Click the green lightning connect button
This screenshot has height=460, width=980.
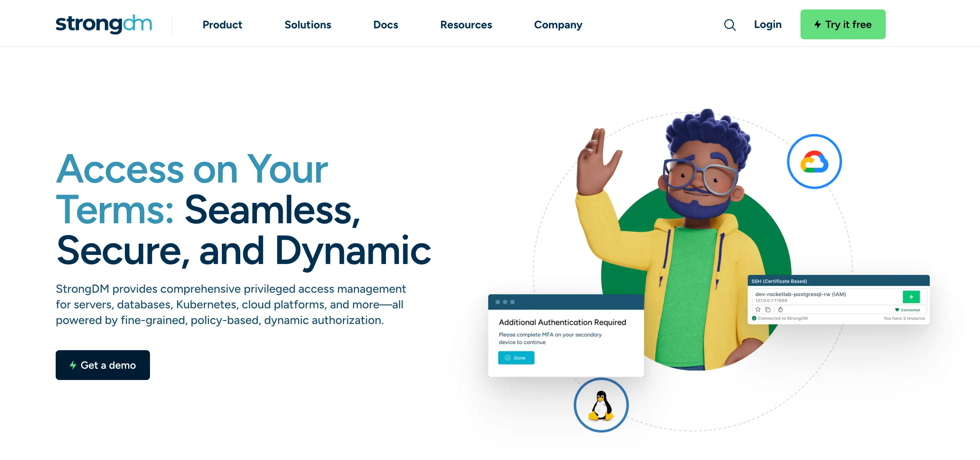[x=911, y=296]
